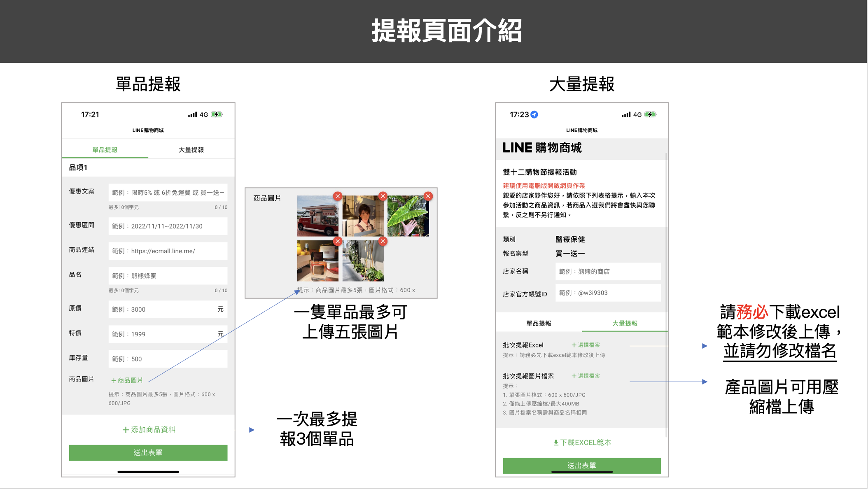Screen dimensions: 868x489
Task: Click the 單品提報 heading above left phone
Action: [148, 84]
